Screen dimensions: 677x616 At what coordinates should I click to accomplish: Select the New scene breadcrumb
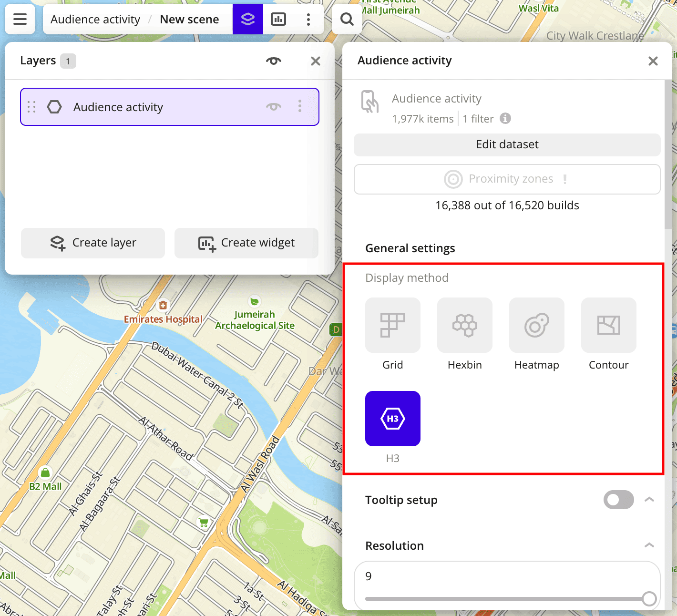(189, 20)
